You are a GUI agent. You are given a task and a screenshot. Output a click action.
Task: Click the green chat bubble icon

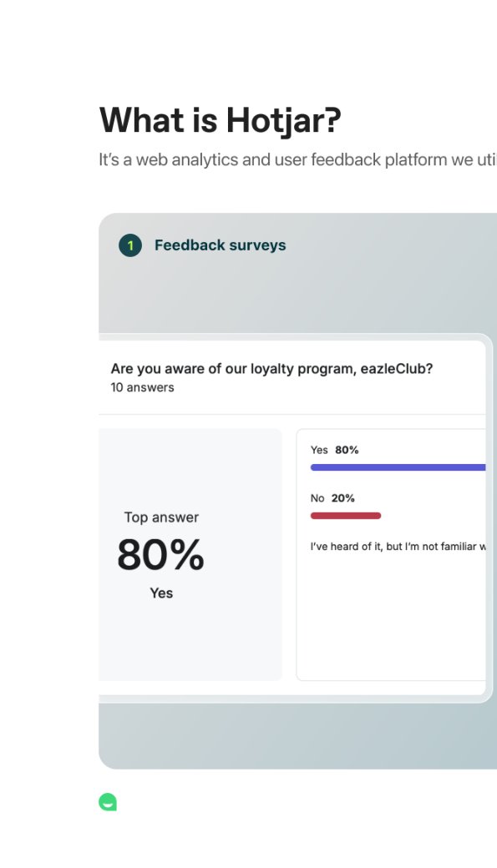pos(108,801)
